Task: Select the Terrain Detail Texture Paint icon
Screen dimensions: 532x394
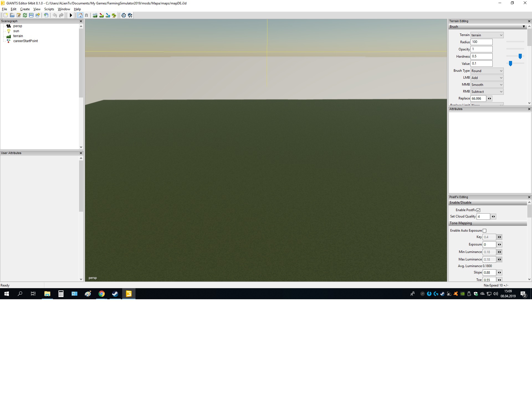Action: (x=101, y=15)
